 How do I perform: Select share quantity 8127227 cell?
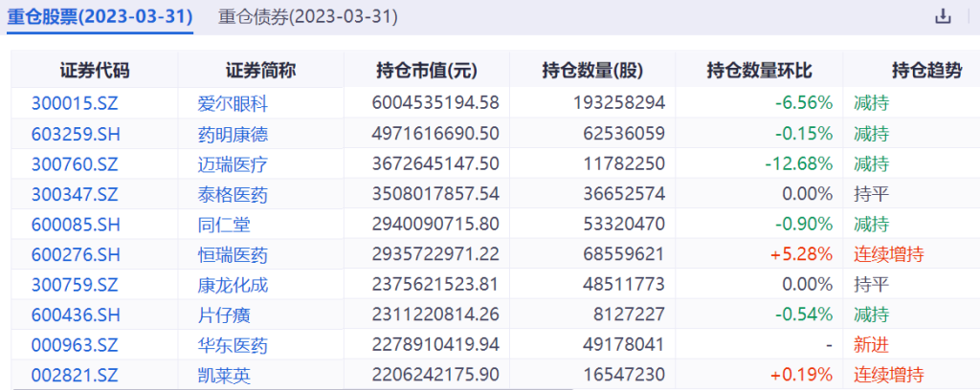point(630,314)
